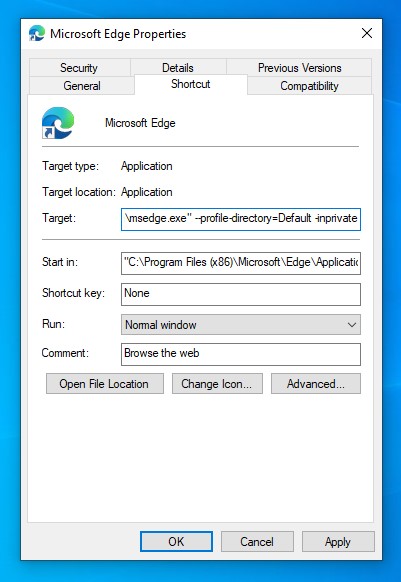Click the 'Target location:' label

click(79, 192)
